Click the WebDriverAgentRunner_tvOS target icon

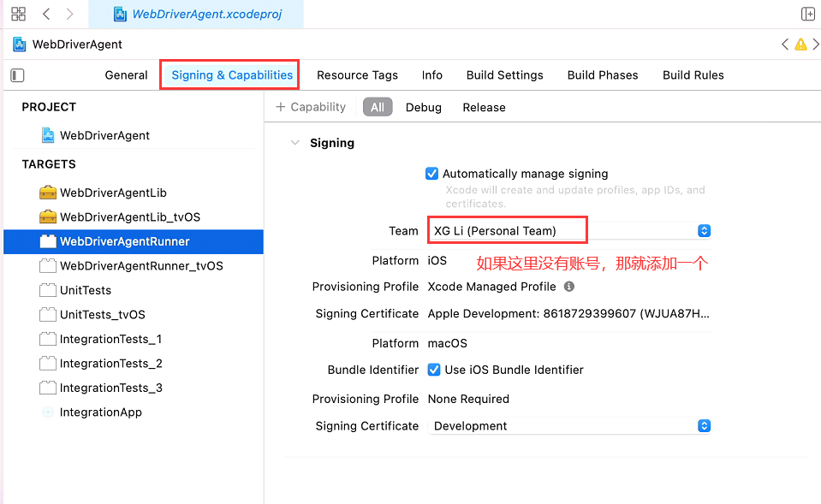click(x=48, y=265)
